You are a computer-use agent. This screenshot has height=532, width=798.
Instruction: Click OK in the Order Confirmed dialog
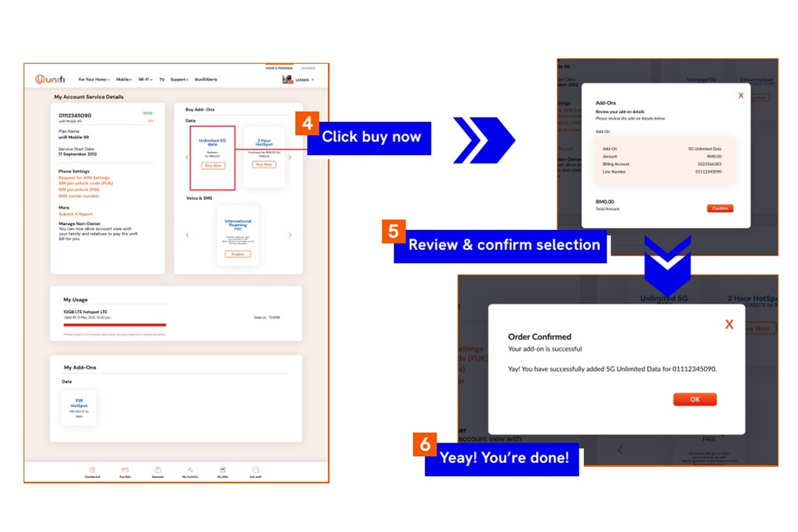[695, 399]
